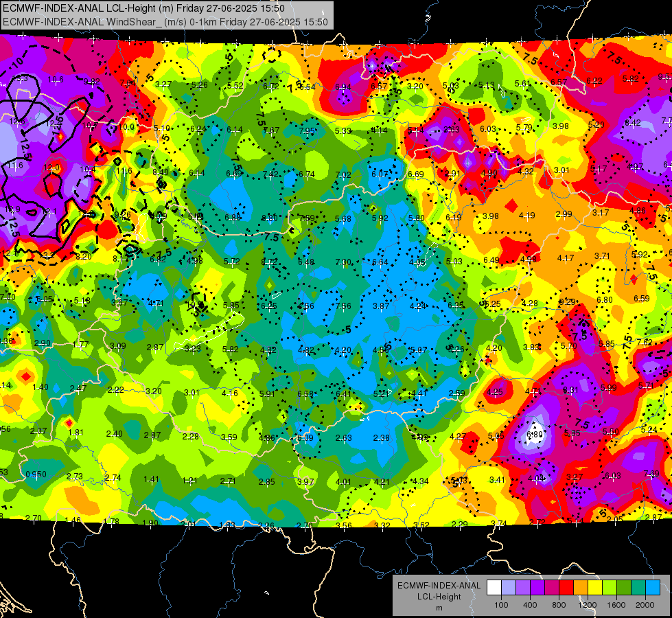Click the WindShear 0-1km header line

pos(165,22)
